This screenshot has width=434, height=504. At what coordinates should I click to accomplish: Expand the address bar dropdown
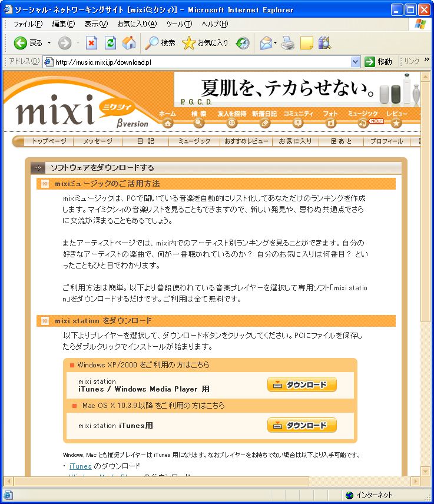355,62
